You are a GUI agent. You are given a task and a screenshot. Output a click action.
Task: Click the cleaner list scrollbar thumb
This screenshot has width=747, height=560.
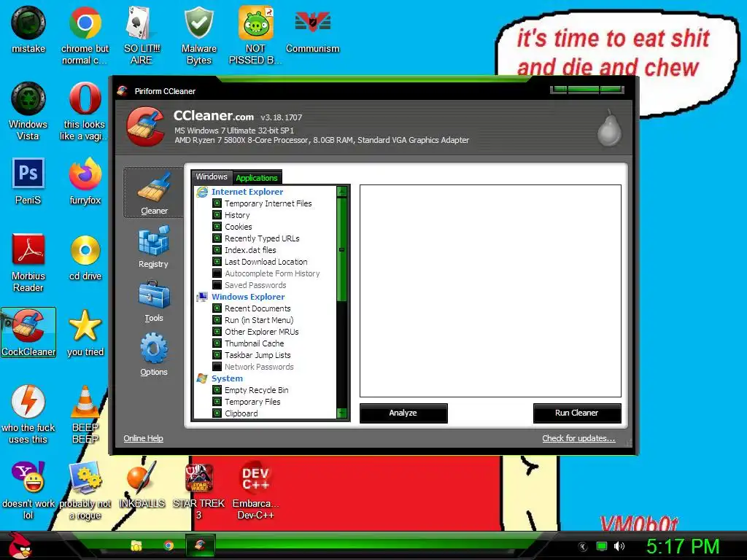click(x=341, y=249)
